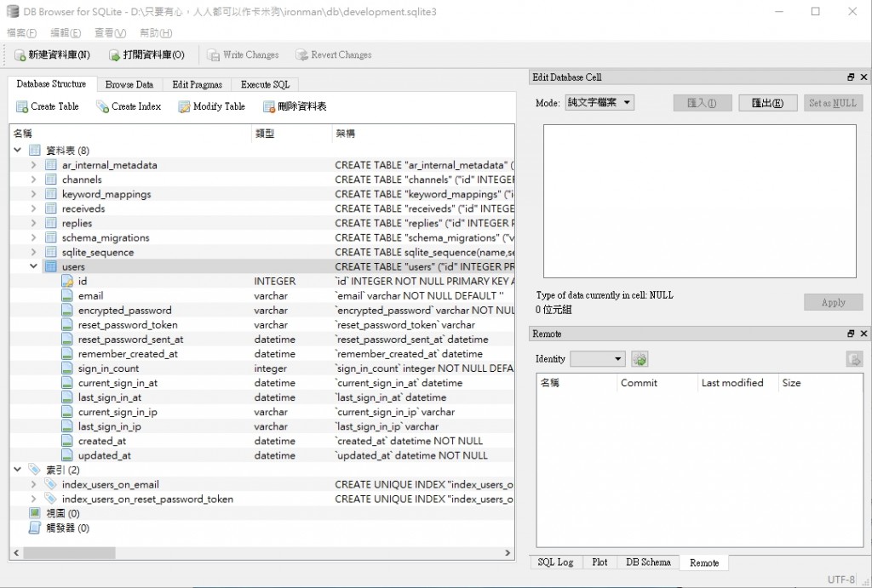This screenshot has width=872, height=588.
Task: Undock the Remote panel
Action: 851,334
